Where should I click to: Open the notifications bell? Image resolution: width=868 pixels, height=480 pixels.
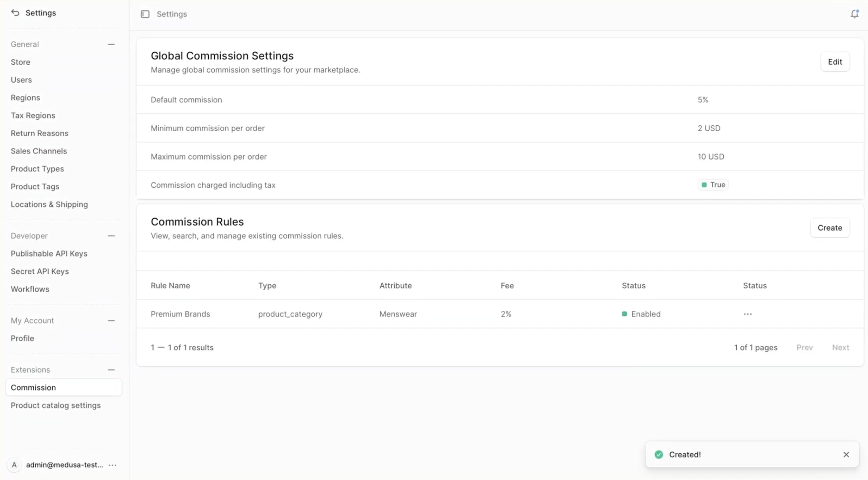(854, 14)
